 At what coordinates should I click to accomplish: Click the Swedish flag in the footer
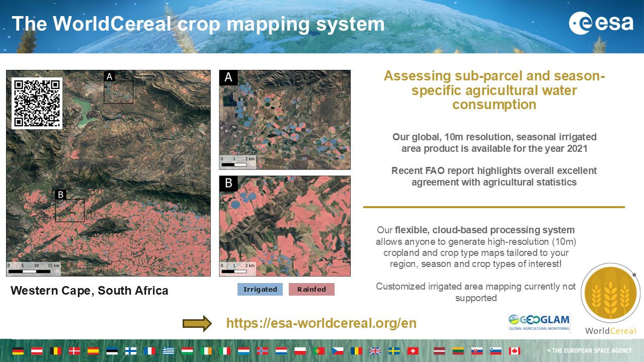pos(394,351)
